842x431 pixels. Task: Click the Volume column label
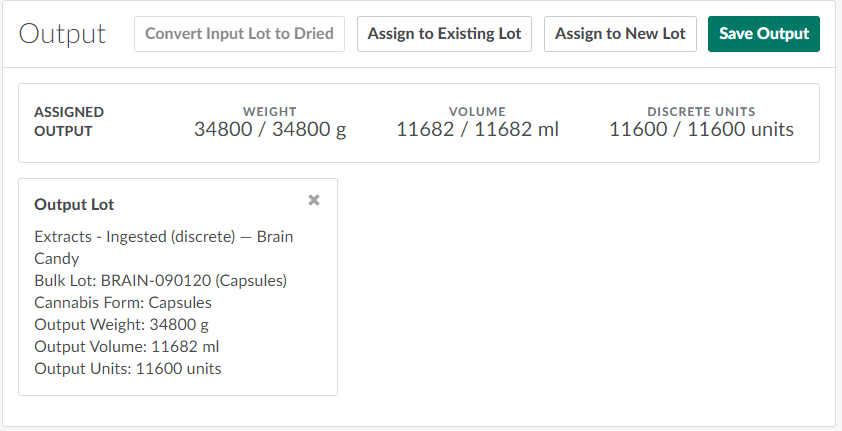coord(477,111)
